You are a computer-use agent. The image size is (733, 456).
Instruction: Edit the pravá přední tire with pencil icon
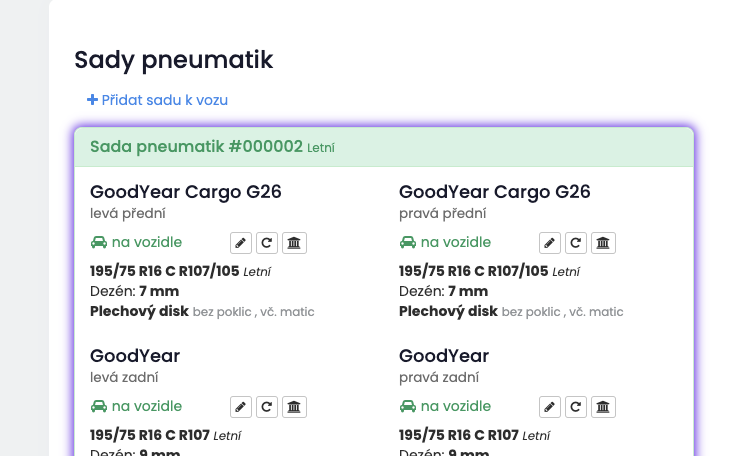[x=550, y=243]
